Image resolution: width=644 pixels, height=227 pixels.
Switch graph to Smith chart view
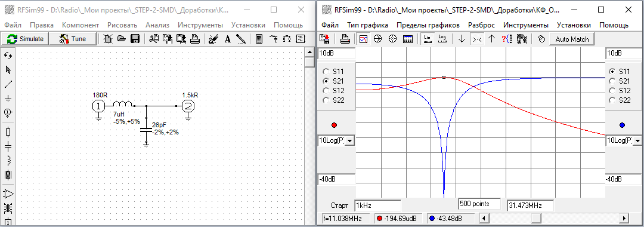coord(378,39)
